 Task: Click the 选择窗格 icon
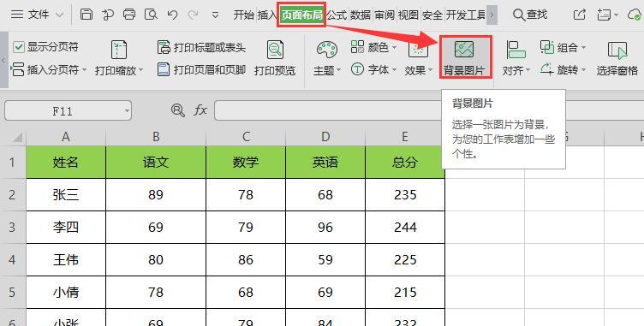tap(617, 51)
